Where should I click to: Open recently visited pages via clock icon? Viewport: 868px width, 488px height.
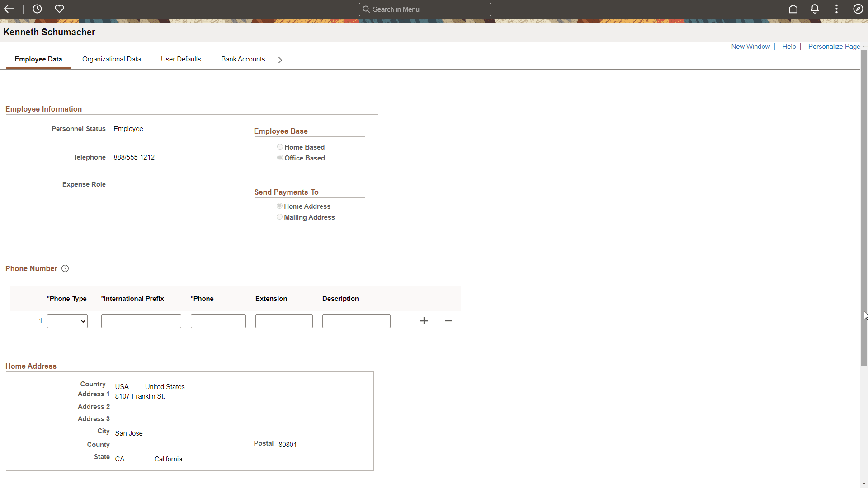[x=37, y=9]
